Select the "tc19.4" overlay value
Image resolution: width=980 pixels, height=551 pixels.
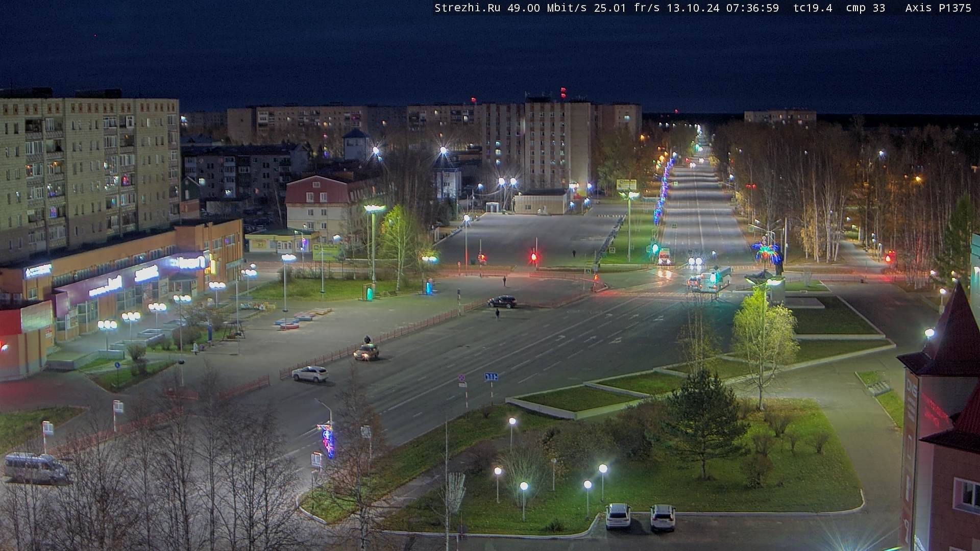click(x=813, y=8)
